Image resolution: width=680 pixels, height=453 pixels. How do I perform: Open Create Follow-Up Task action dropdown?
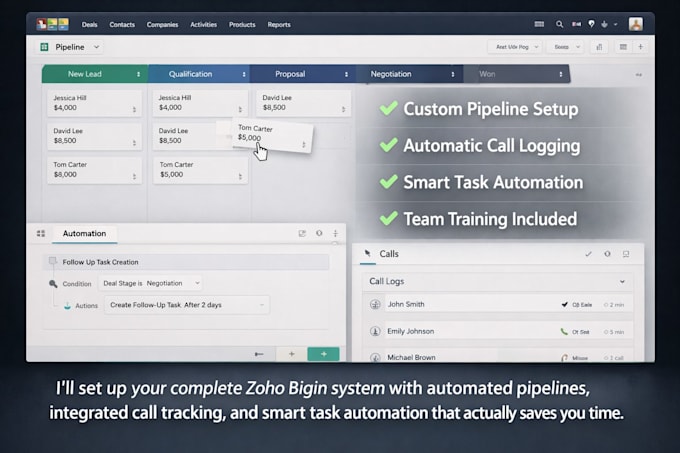point(187,305)
